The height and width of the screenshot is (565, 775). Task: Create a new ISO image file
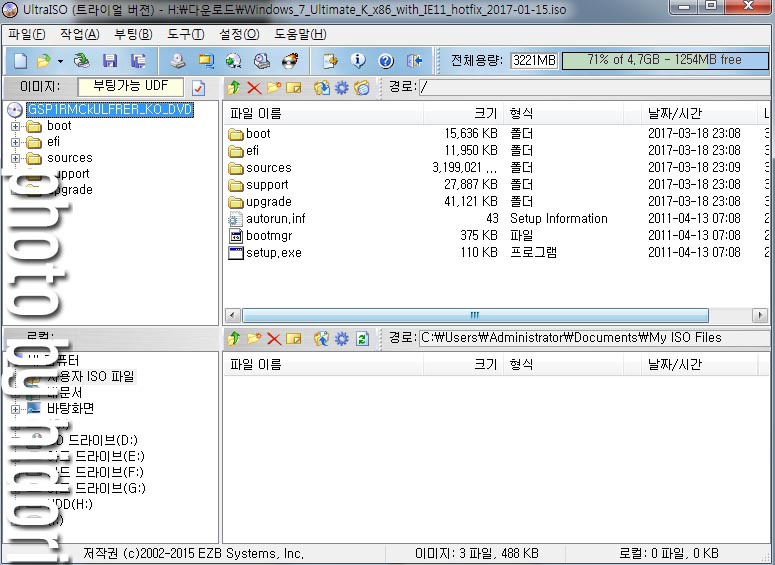20,61
